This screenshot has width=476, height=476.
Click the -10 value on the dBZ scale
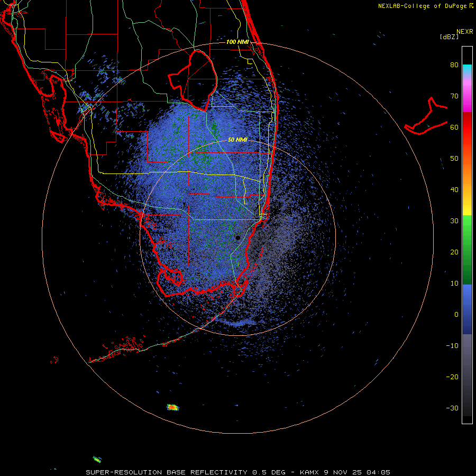pyautogui.click(x=452, y=345)
